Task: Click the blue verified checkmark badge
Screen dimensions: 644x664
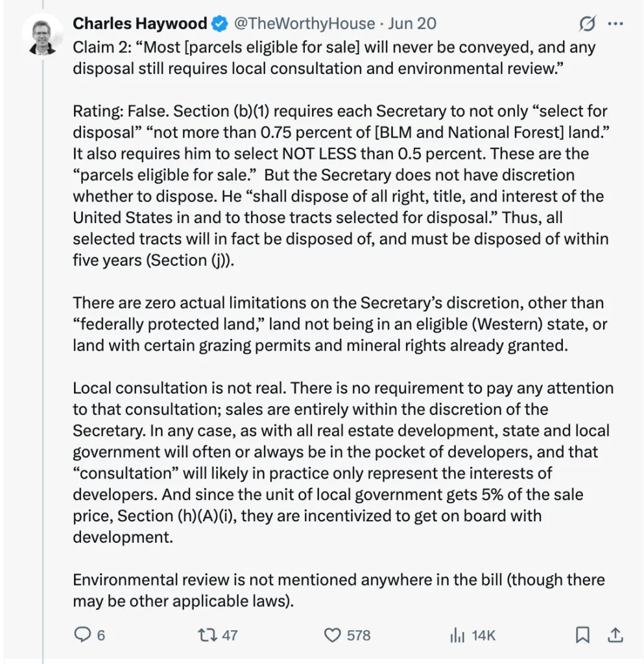Action: (220, 24)
